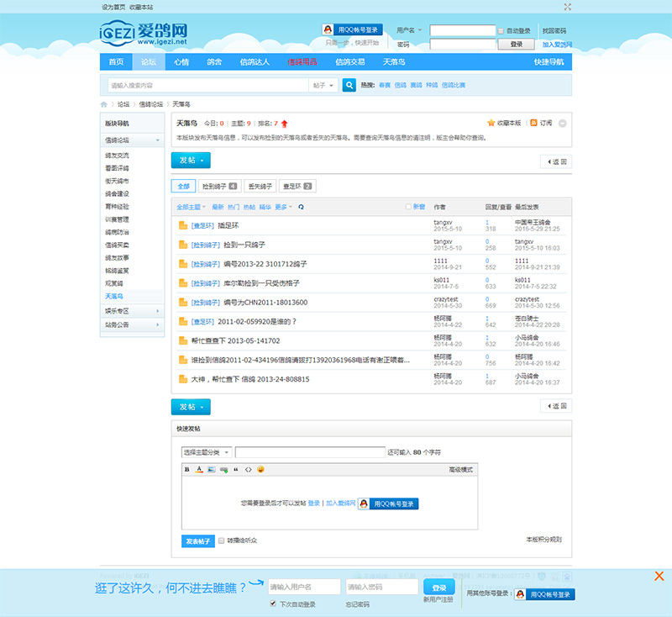Click folder icon of 编号2013-22 3101712鸽子 thread
672x617 pixels.
183,264
